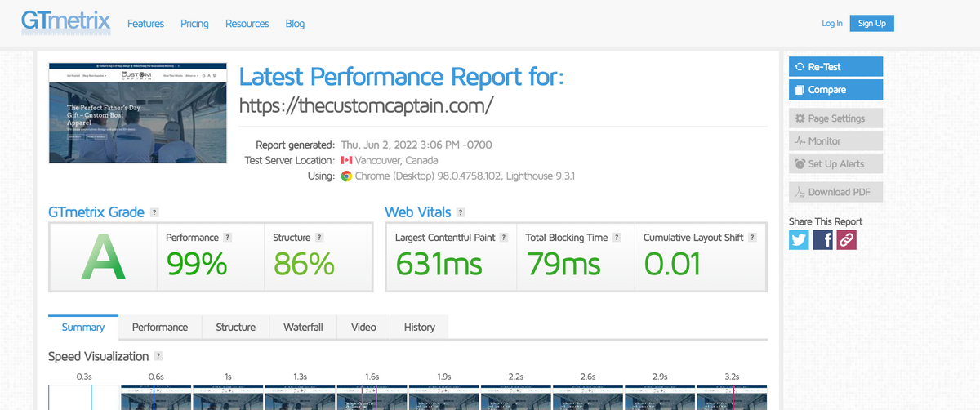
Task: Click help icon next to Web Vitals
Action: (461, 212)
